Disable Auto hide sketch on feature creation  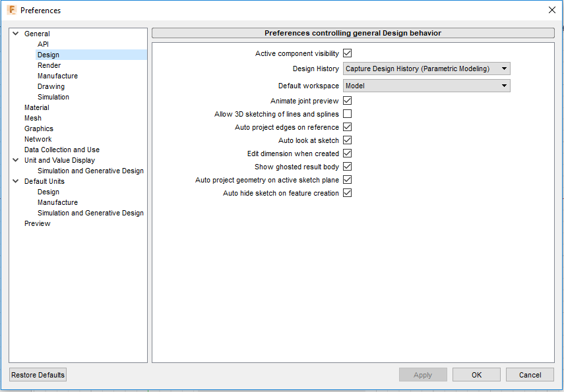[347, 193]
